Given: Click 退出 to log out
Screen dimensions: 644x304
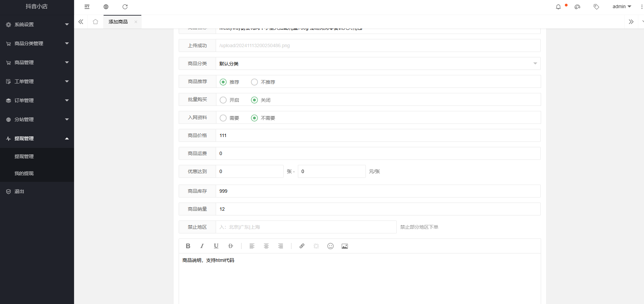Looking at the screenshot, I should click(x=19, y=191).
